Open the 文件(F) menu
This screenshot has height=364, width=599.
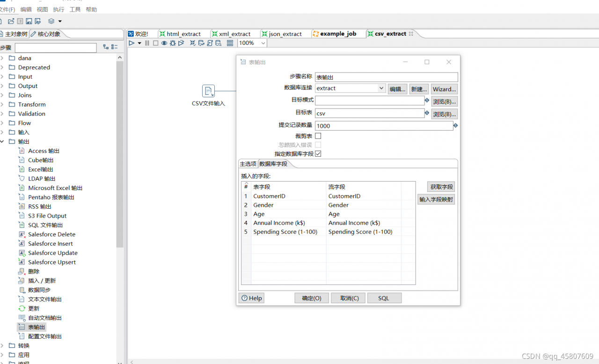(7, 9)
